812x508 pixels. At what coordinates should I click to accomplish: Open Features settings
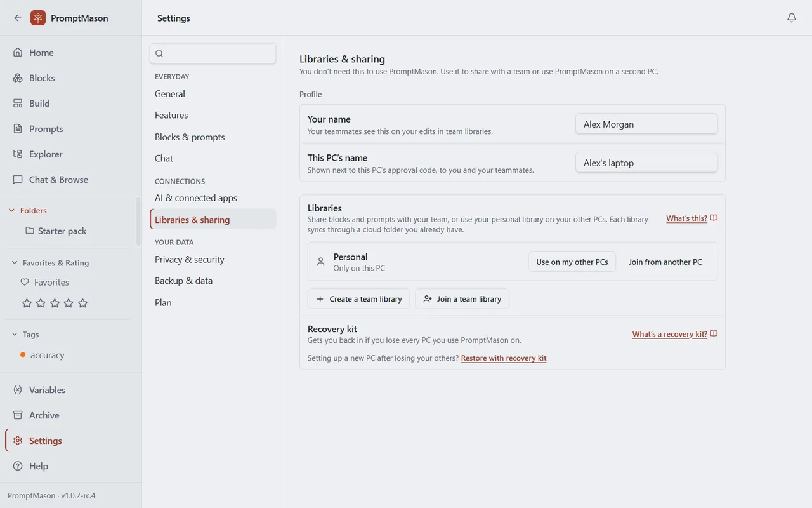point(213,116)
